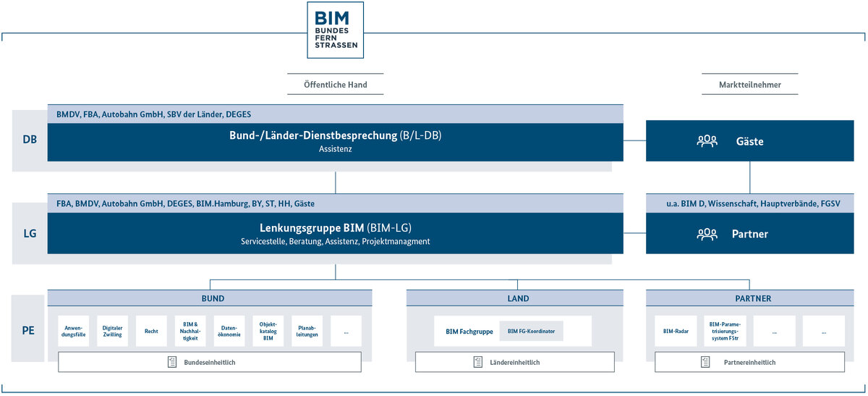The height and width of the screenshot is (396, 868).
Task: Click the 'FBA, BMDV, Autobahn GmbH, DEGES, BIM.Hamburg' line
Action: 185,204
